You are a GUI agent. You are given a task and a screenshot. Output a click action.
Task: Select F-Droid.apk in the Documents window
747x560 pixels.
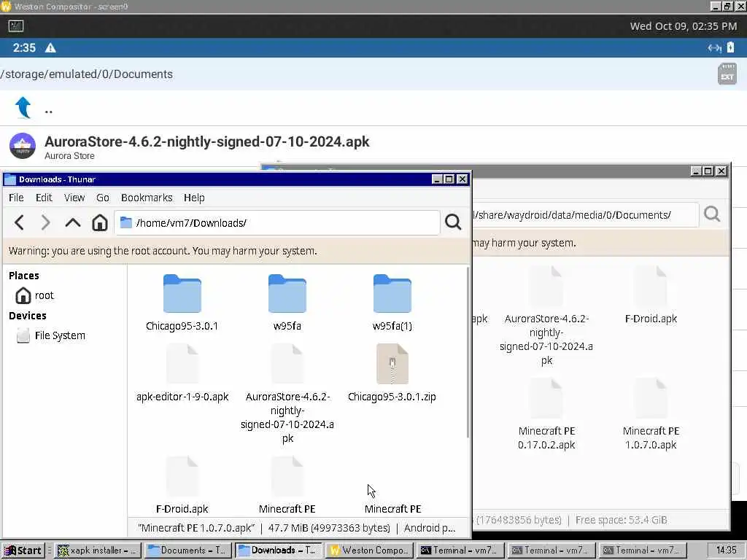[x=651, y=295]
